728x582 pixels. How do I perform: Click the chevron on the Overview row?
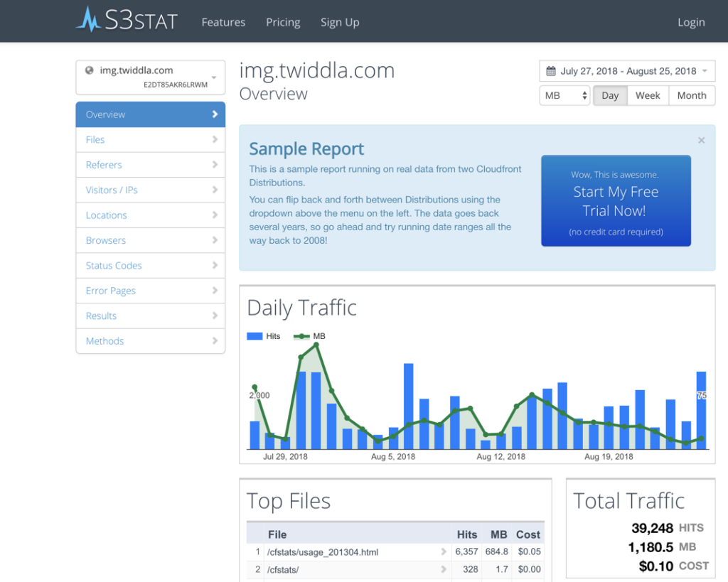coord(215,114)
